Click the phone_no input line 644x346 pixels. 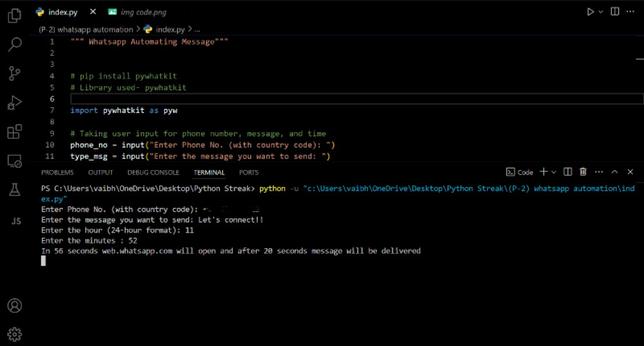coord(202,145)
